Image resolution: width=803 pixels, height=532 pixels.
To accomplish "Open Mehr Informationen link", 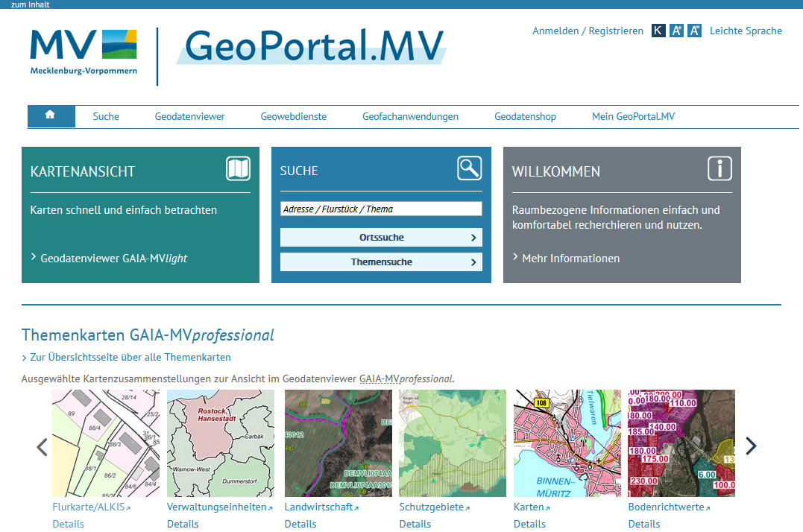I will click(x=570, y=259).
